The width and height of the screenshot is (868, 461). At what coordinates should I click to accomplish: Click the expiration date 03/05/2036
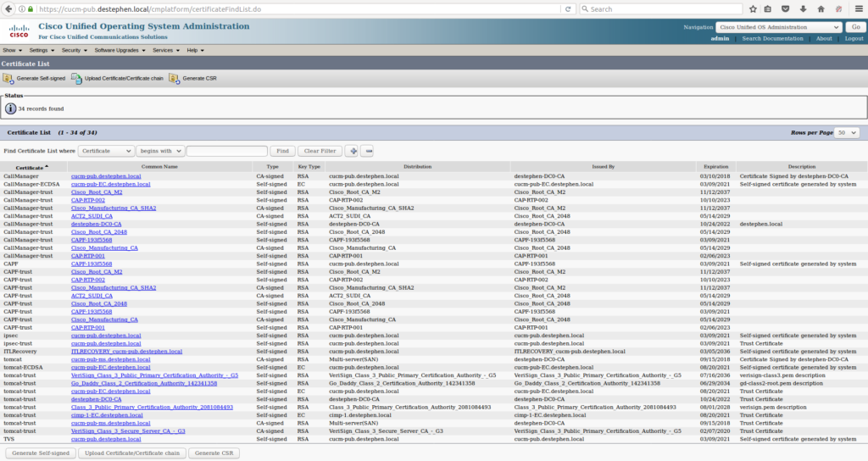tap(715, 352)
